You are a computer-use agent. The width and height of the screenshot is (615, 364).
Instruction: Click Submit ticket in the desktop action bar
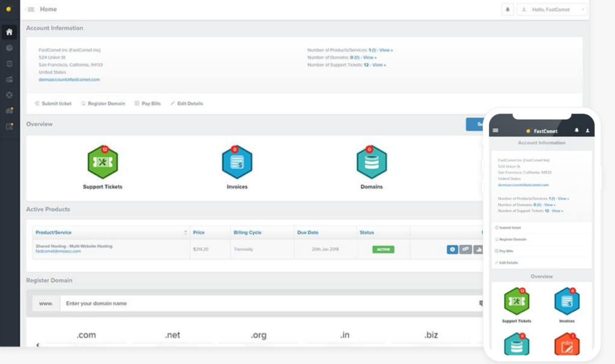coord(53,103)
